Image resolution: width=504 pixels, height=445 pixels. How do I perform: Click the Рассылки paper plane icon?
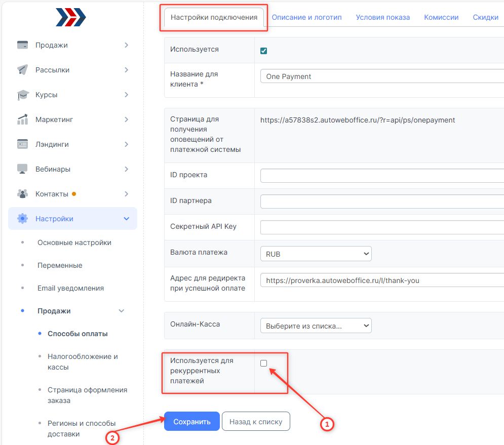click(22, 70)
